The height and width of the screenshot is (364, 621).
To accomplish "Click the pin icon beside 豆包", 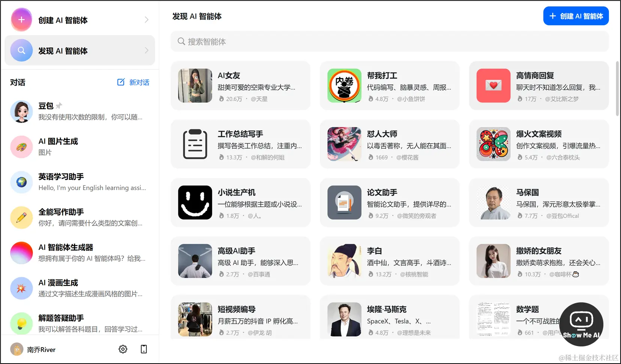I will pos(59,106).
